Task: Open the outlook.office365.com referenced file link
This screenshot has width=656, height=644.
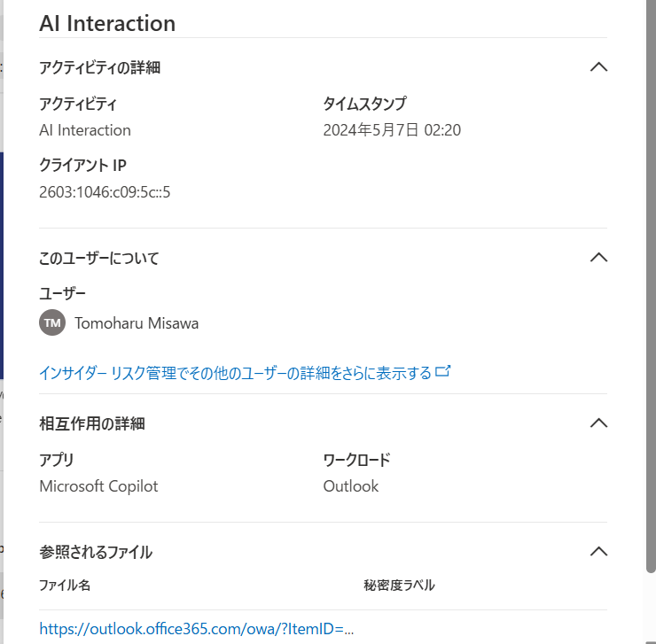Action: (x=196, y=629)
